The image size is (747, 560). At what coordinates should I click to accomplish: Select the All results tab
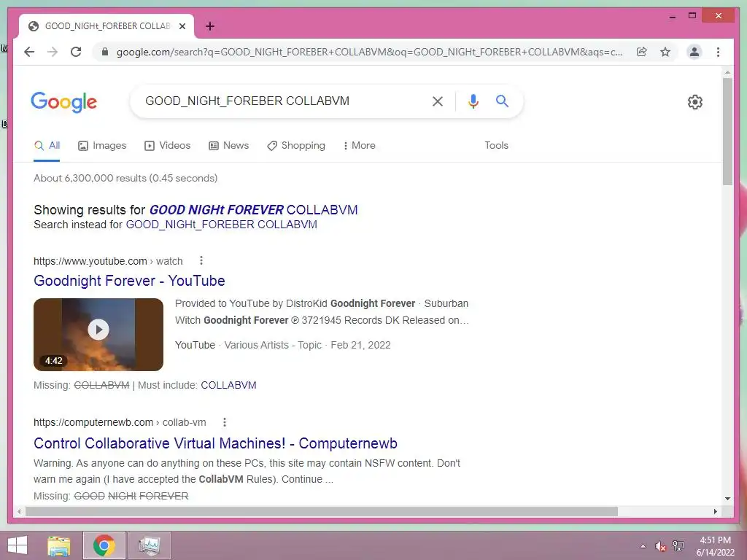coord(47,146)
